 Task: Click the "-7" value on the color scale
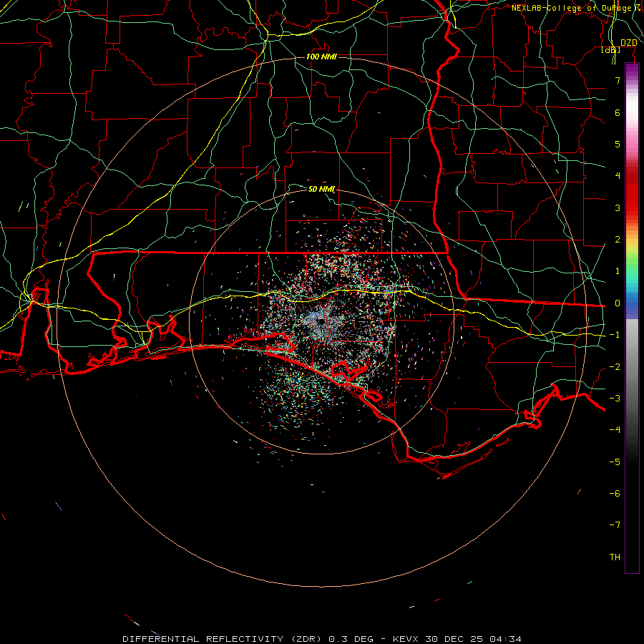pyautogui.click(x=615, y=525)
